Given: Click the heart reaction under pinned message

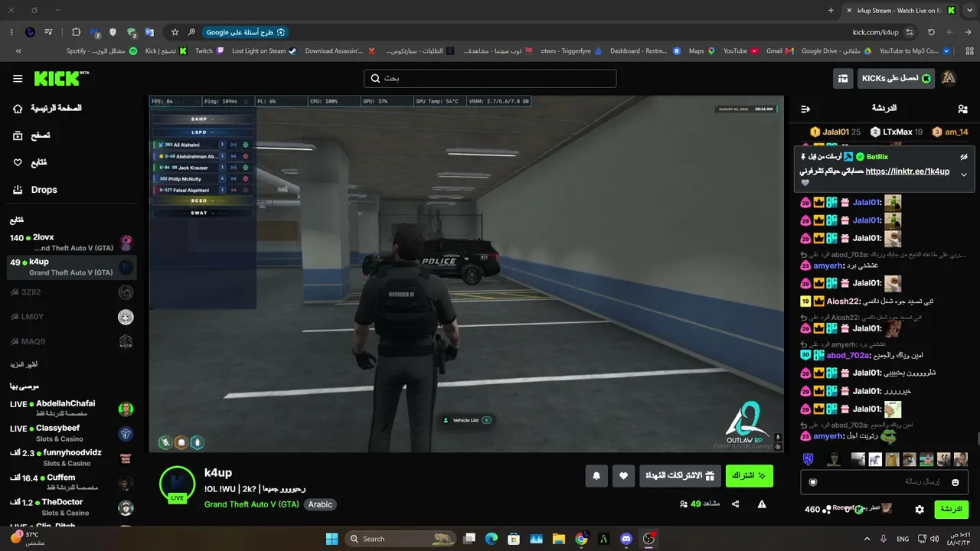Looking at the screenshot, I should point(805,184).
